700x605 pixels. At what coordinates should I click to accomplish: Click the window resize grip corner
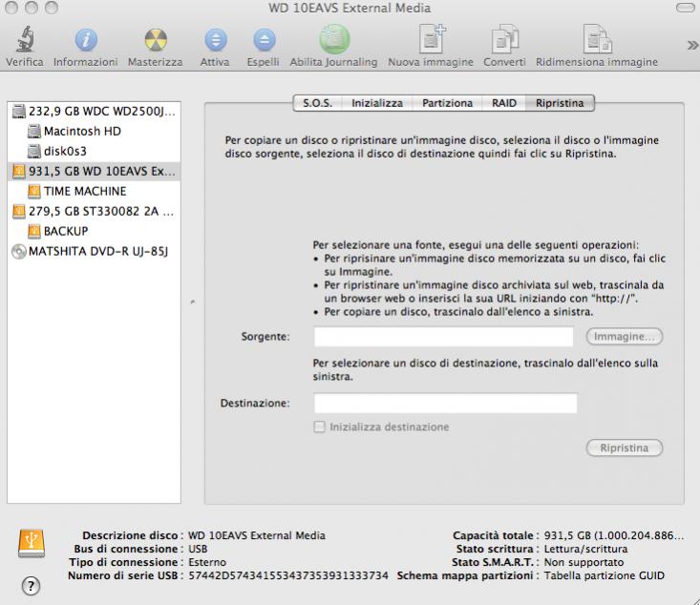tap(694, 599)
